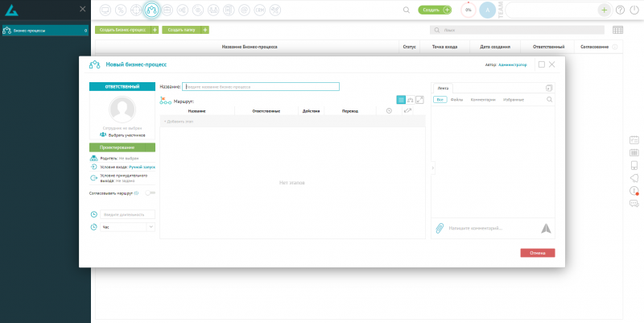The image size is (644, 323).
Task: Click the paperclip attach file icon
Action: (x=440, y=228)
